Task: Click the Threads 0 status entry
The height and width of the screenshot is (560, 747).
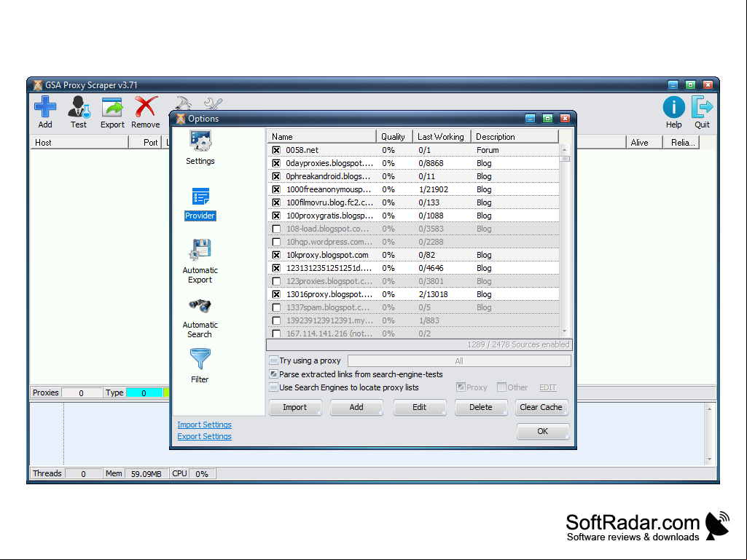Action: [x=66, y=474]
